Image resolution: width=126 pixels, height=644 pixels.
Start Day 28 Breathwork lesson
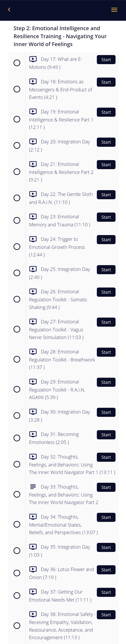(106, 352)
